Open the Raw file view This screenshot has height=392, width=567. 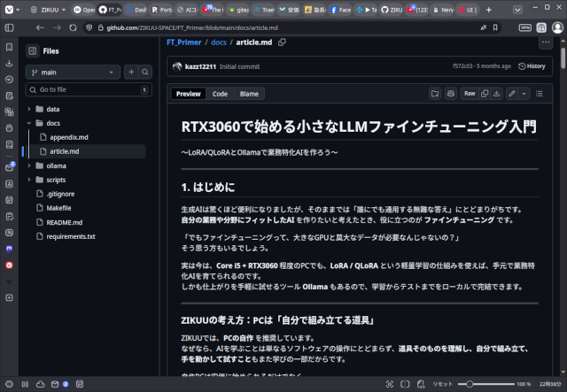coord(470,93)
